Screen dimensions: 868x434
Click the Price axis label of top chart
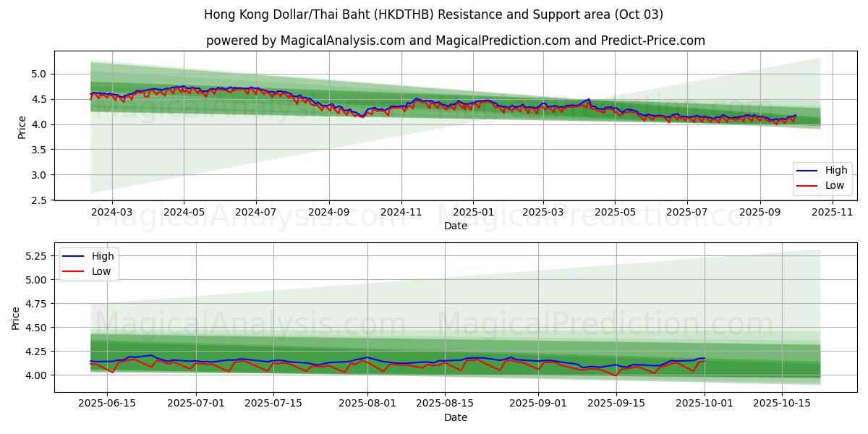pos(22,127)
